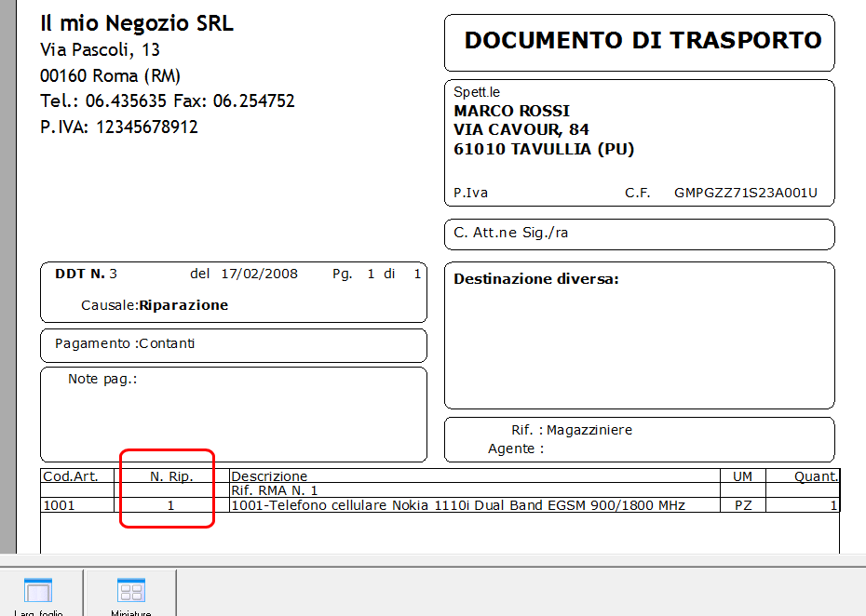This screenshot has width=866, height=616.
Task: Select the P.IVA: 12345678912 line
Action: tap(119, 127)
